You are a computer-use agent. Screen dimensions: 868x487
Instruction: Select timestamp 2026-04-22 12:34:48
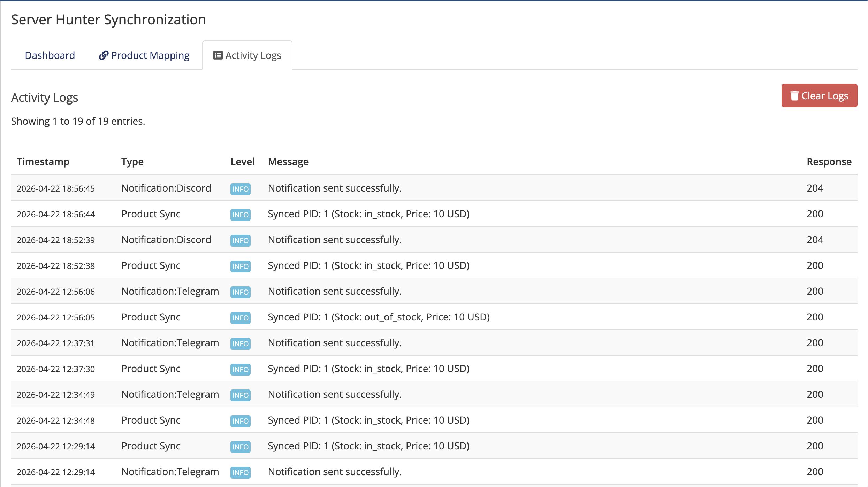pos(56,420)
